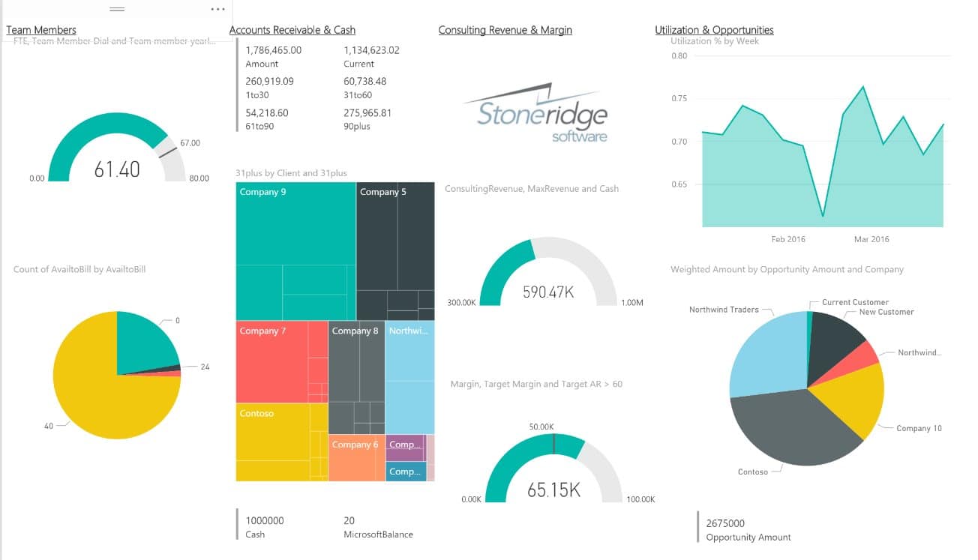Click the 67.00 target label on gauge
The width and height of the screenshot is (978, 560).
(x=190, y=142)
